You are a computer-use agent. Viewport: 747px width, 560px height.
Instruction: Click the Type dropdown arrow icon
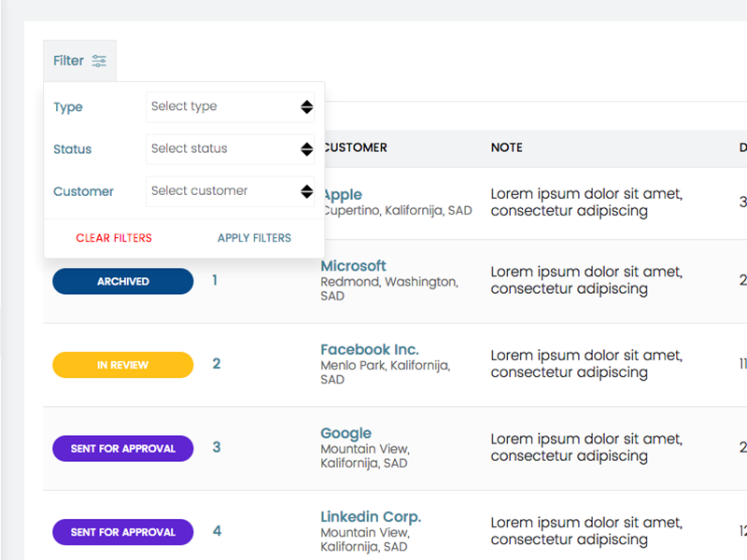pyautogui.click(x=306, y=106)
